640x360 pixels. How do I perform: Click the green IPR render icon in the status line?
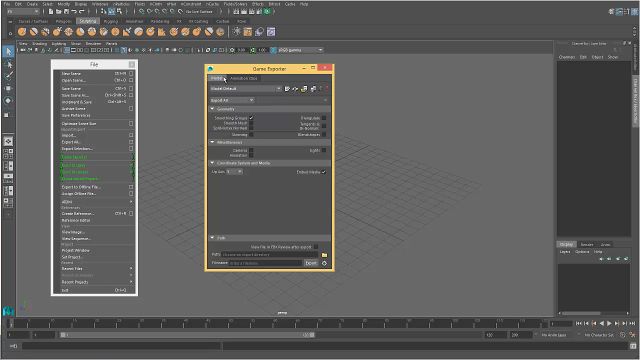pyautogui.click(x=267, y=11)
